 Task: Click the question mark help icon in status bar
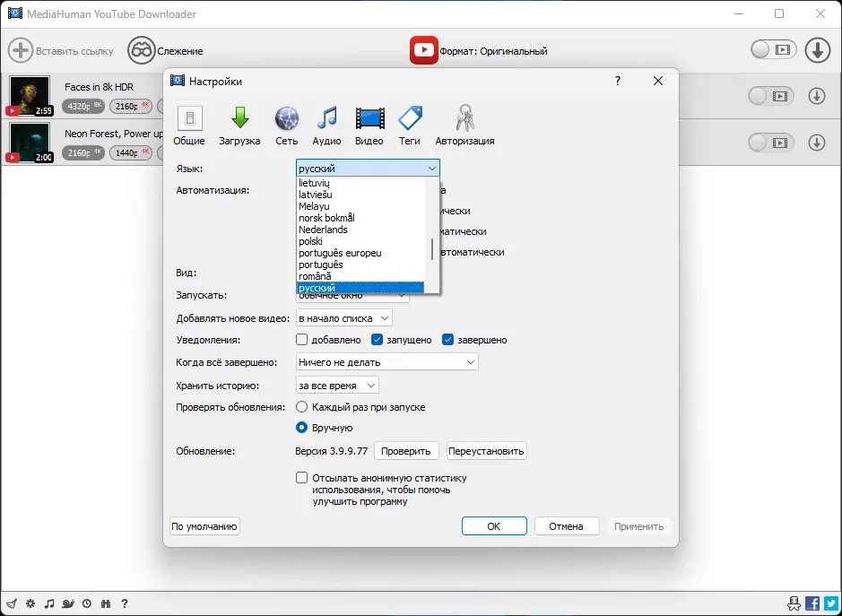pos(124,603)
